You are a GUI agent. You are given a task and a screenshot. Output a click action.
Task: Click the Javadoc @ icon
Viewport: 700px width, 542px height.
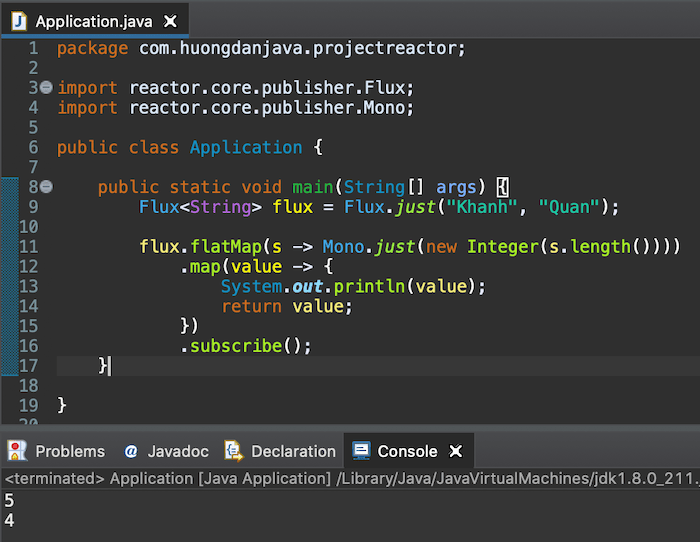point(130,451)
